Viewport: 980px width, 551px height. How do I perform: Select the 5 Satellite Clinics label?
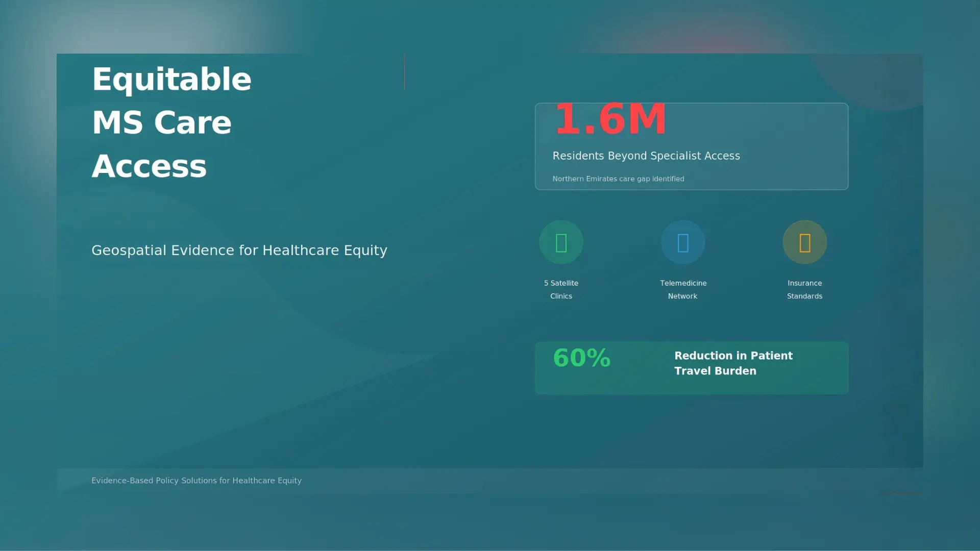(561, 289)
